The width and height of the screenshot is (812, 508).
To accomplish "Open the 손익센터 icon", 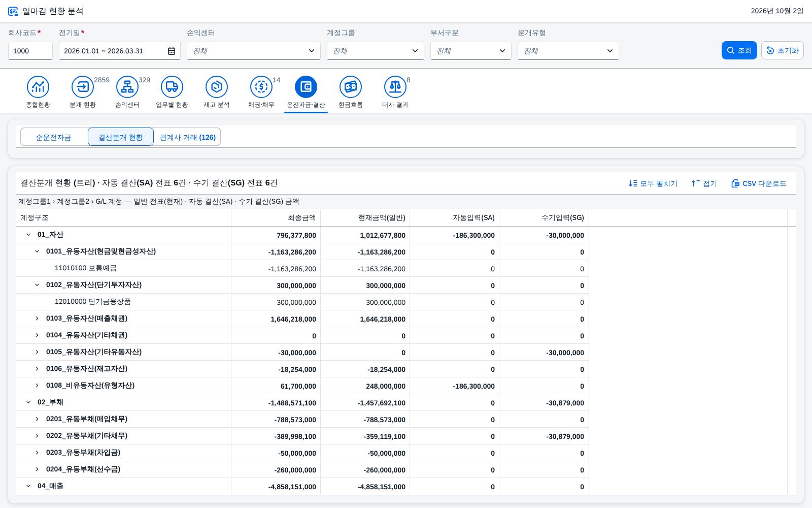I will [127, 87].
